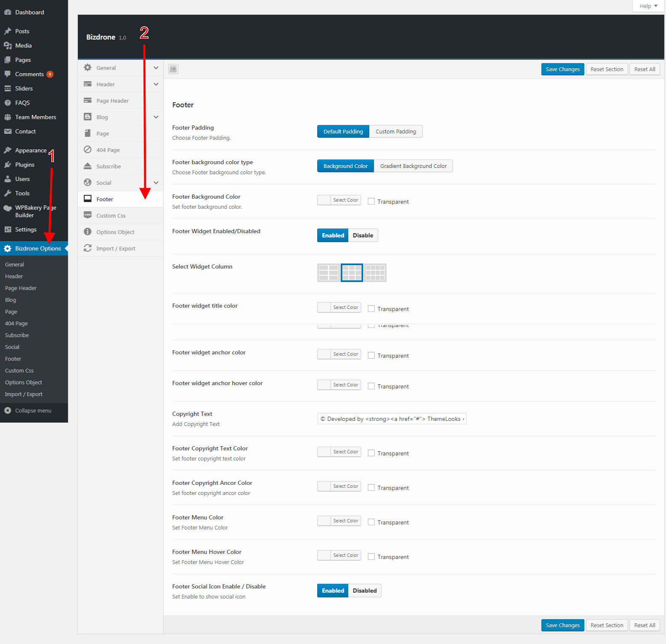Screen dimensions: 666x644
Task: Click the Appearance paintbrush icon
Action: coord(8,150)
